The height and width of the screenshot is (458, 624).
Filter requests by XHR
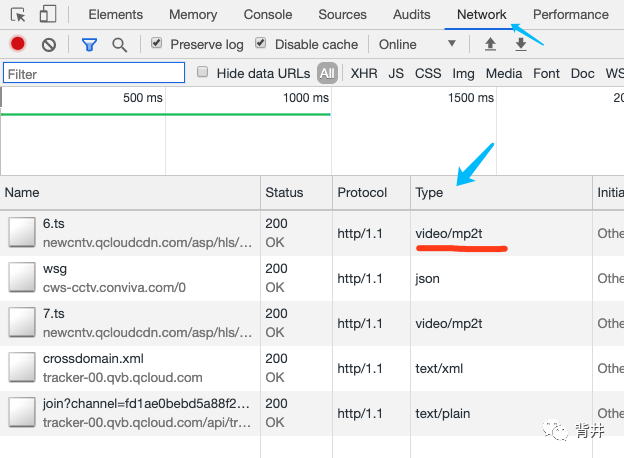(364, 74)
